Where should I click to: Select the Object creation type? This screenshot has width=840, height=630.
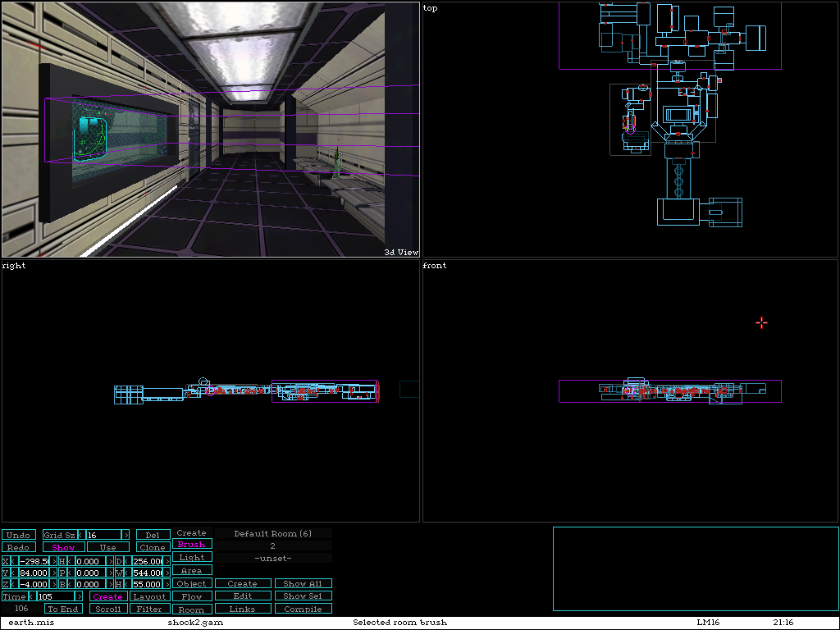point(192,583)
